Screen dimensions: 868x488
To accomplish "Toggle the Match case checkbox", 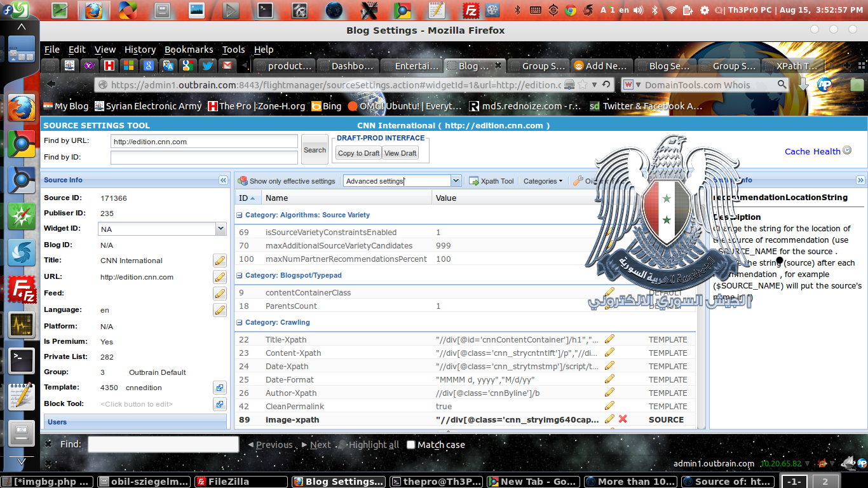I will tap(410, 445).
